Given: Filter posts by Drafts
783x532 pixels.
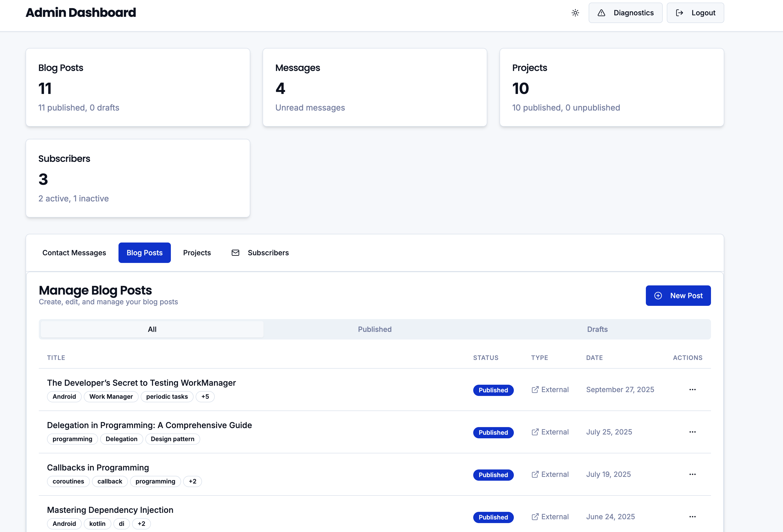Looking at the screenshot, I should coord(597,329).
